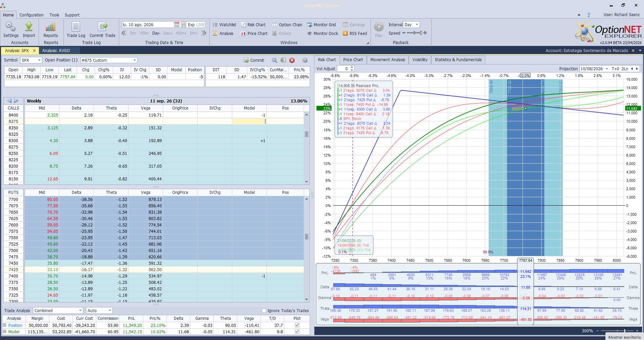Open the Support ribbon tab
Image resolution: width=644 pixels, height=340 pixels.
click(72, 15)
